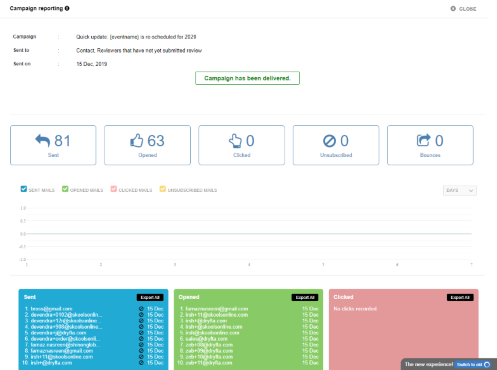Click the CLOSE text link
The image size is (497, 370).
(467, 9)
